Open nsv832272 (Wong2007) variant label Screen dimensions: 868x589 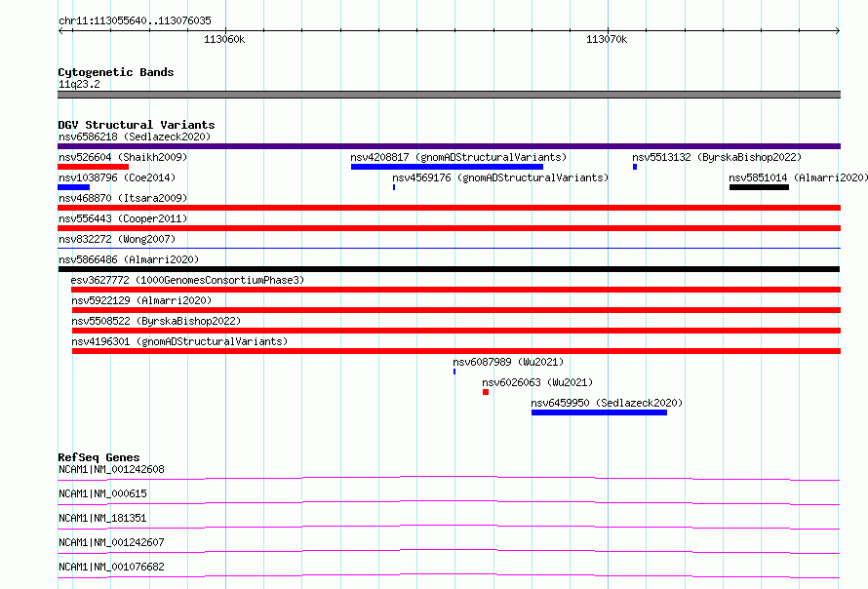pyautogui.click(x=117, y=239)
